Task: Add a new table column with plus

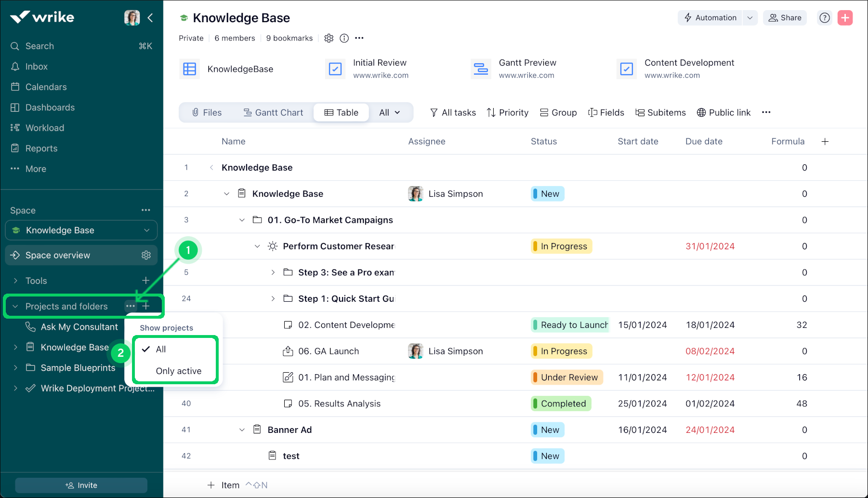Action: (x=825, y=142)
